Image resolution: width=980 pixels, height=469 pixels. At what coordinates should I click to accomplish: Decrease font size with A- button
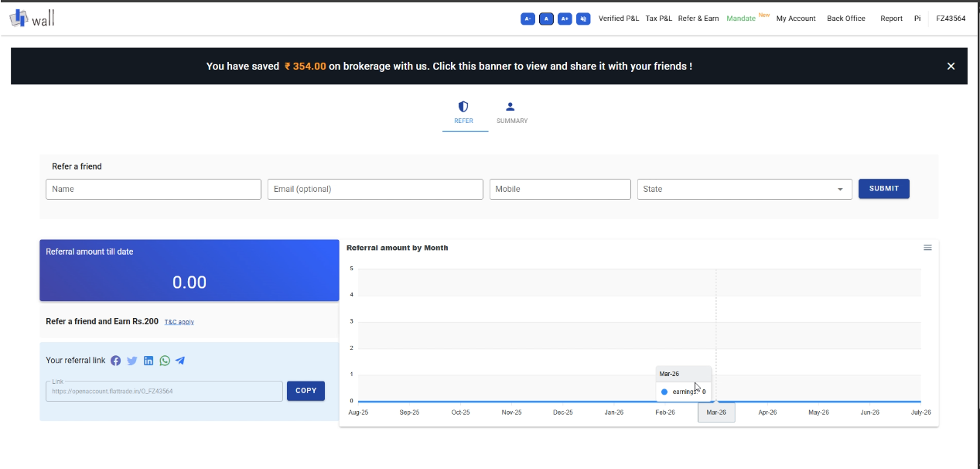point(528,19)
